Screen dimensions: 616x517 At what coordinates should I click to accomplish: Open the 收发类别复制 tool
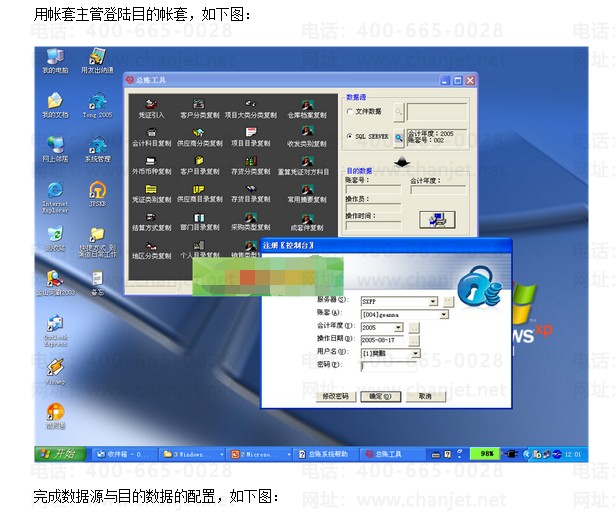click(x=307, y=137)
